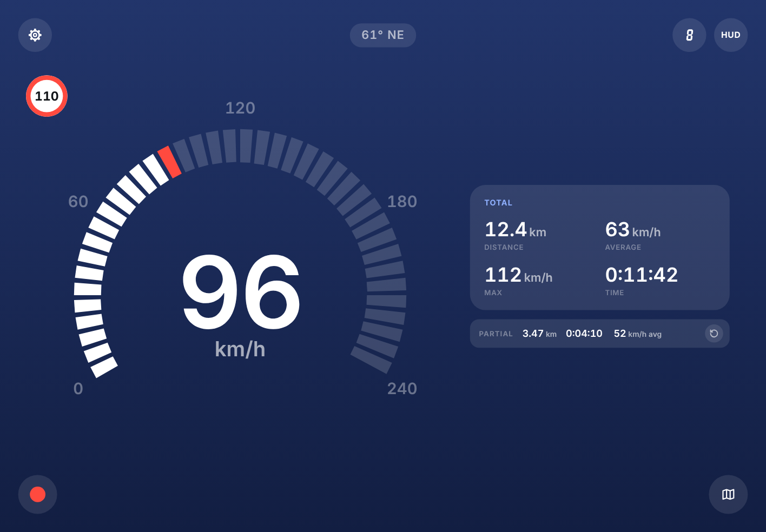
Task: Tap the 110 speed limit sign
Action: (47, 96)
